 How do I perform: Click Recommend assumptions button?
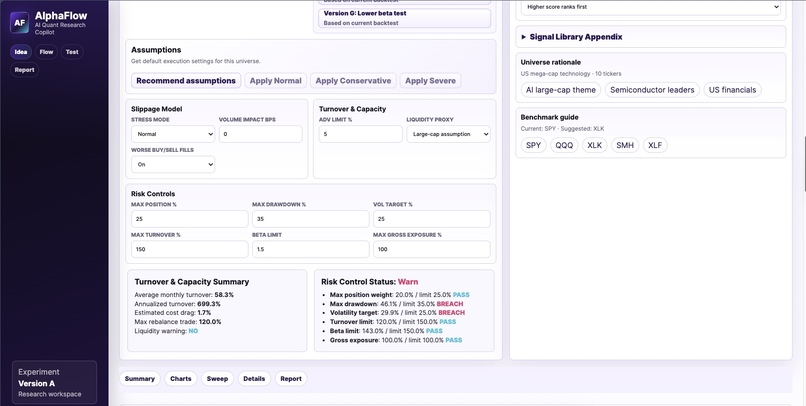186,81
